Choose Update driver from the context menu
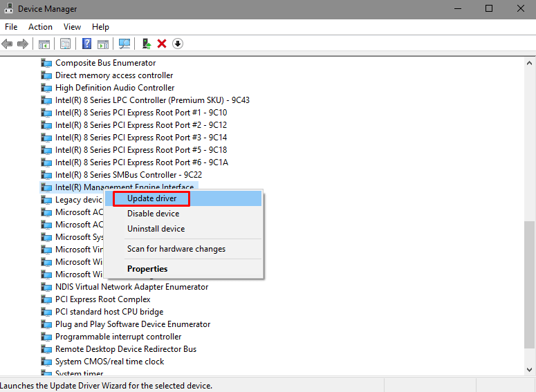 click(183, 198)
